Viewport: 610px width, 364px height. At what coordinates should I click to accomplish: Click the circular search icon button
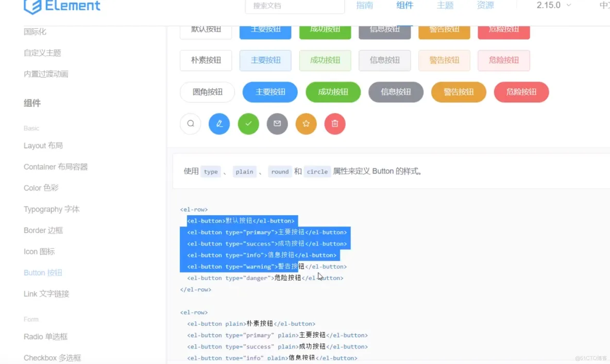pos(190,124)
